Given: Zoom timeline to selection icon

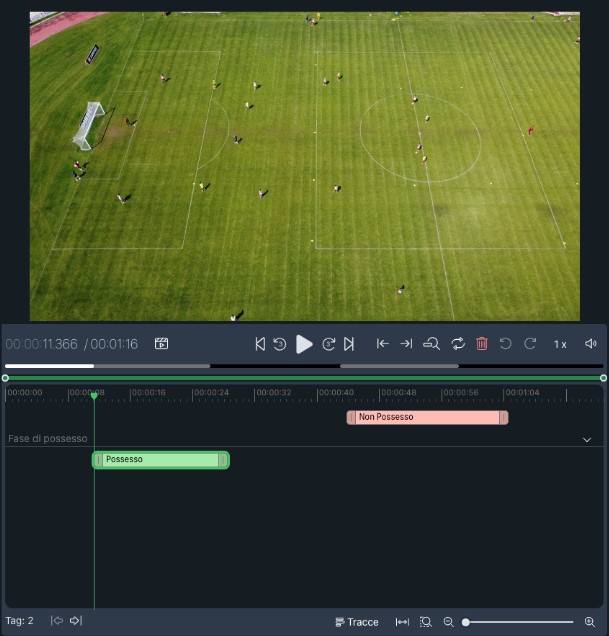Looking at the screenshot, I should point(426,622).
